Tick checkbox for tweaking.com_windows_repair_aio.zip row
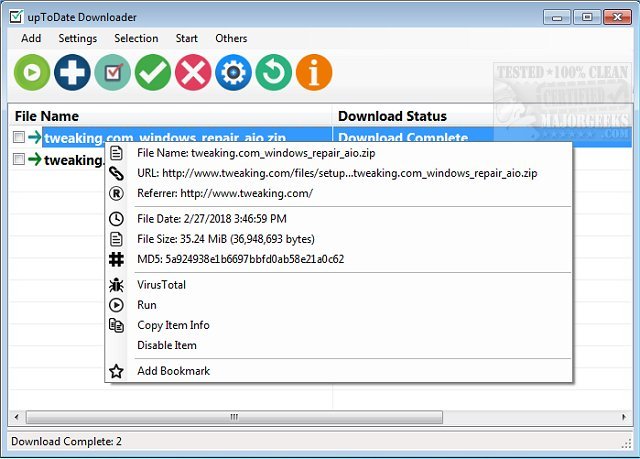 coord(19,137)
